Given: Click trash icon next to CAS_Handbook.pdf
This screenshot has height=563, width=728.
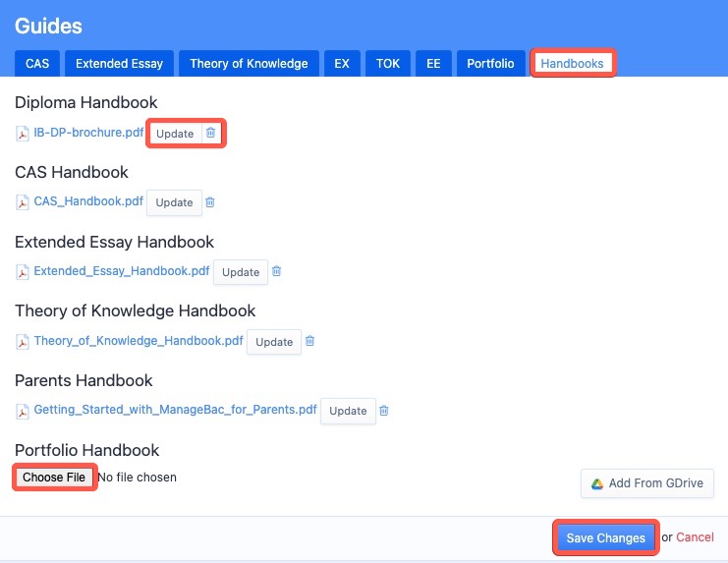Looking at the screenshot, I should 210,202.
